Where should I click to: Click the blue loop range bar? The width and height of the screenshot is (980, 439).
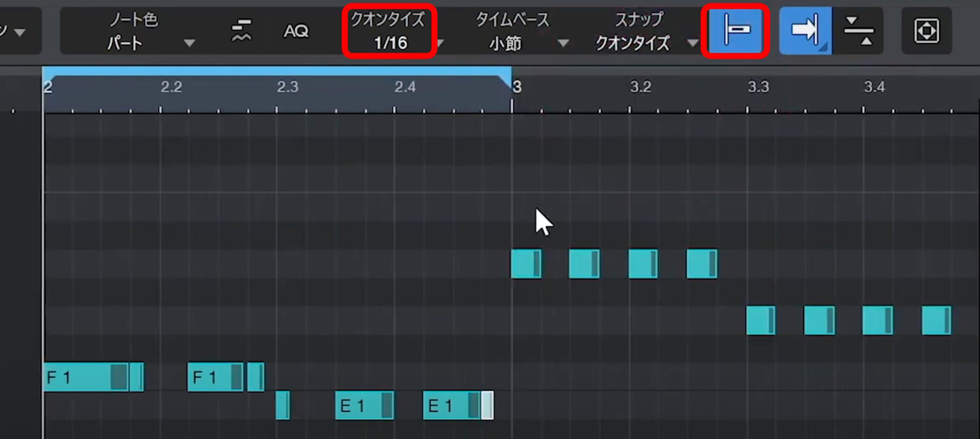pyautogui.click(x=275, y=71)
